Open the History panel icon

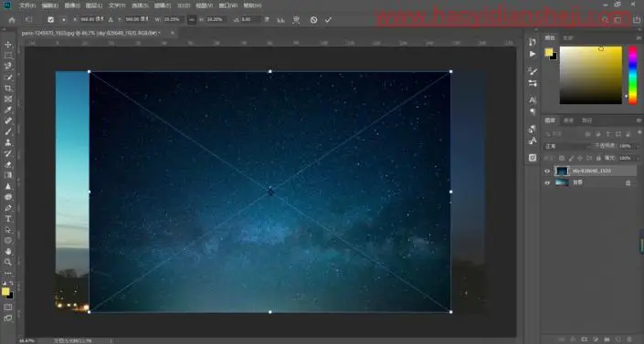pos(533,42)
